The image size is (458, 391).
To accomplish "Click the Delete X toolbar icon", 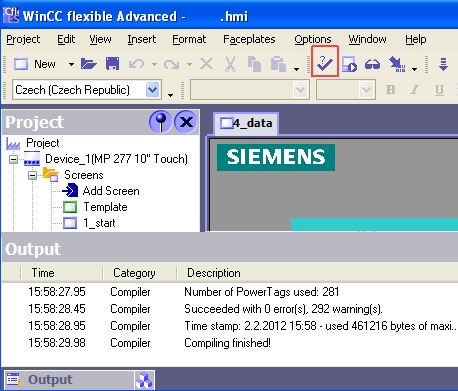I will pos(206,63).
